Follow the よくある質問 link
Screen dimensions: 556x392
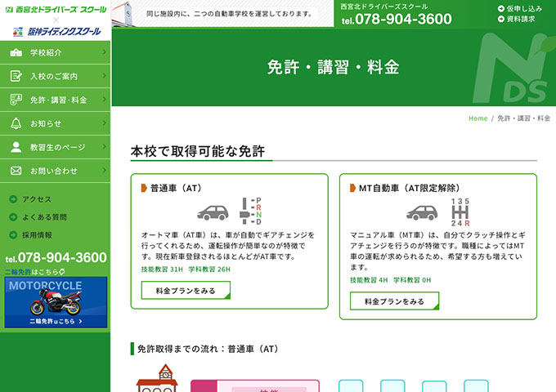point(44,217)
